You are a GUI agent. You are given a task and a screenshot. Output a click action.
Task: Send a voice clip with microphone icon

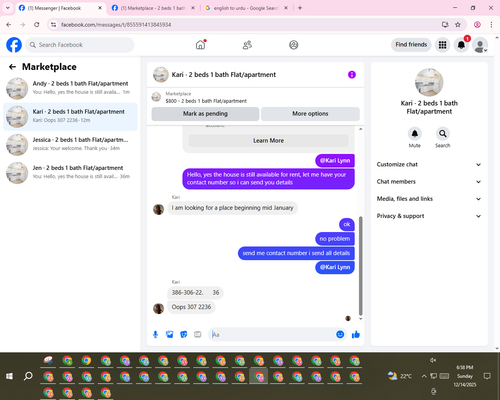tap(155, 334)
